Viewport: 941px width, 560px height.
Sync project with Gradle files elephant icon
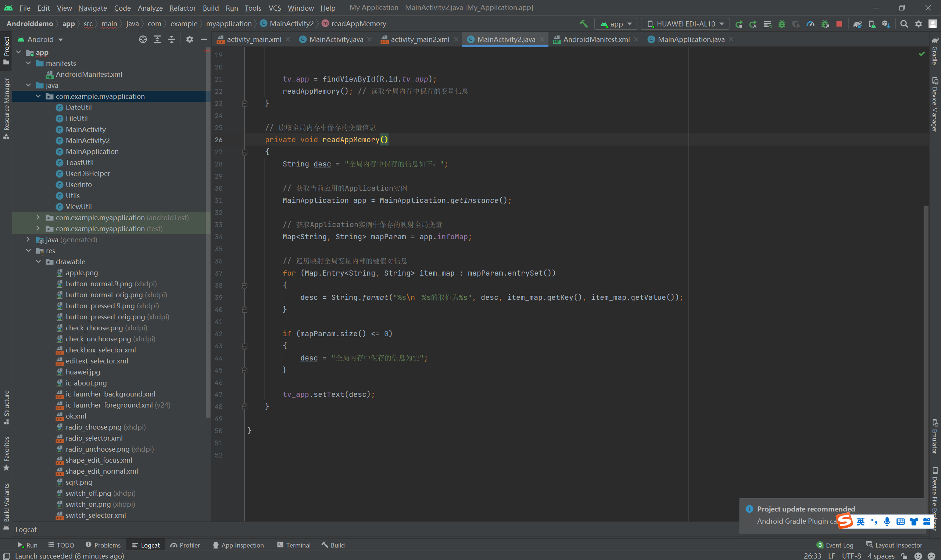point(857,24)
